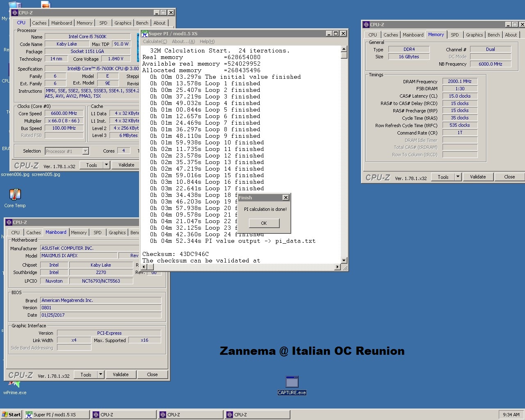The width and height of the screenshot is (525, 420).
Task: Open the Caches tab in the top-left CPU-Z window
Action: click(39, 23)
